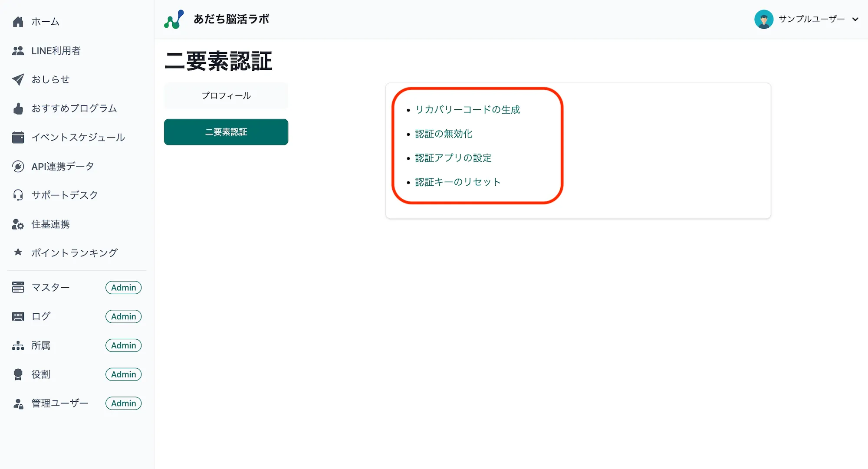The image size is (868, 469).
Task: Click the 認証アプリの設定 link
Action: click(453, 157)
